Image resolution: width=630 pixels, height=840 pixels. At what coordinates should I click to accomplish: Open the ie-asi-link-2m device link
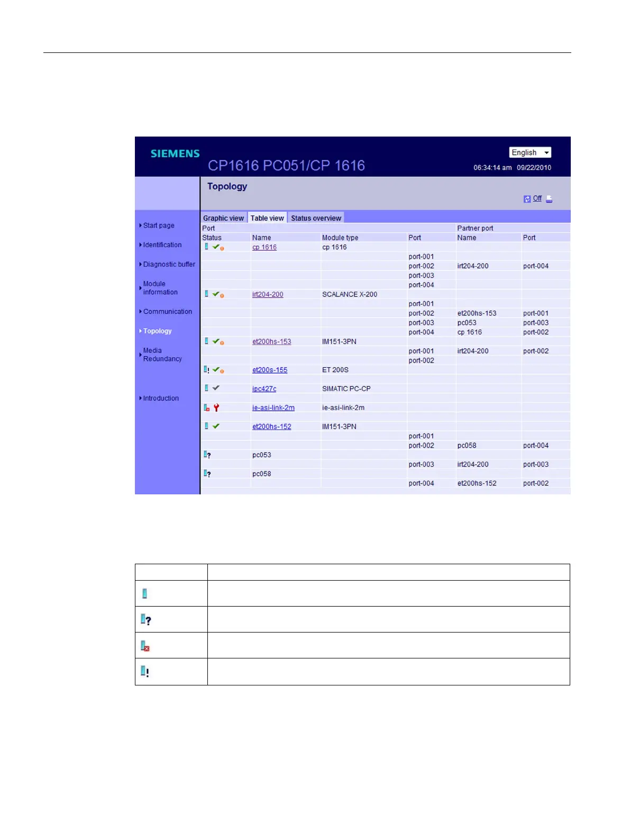(x=273, y=408)
